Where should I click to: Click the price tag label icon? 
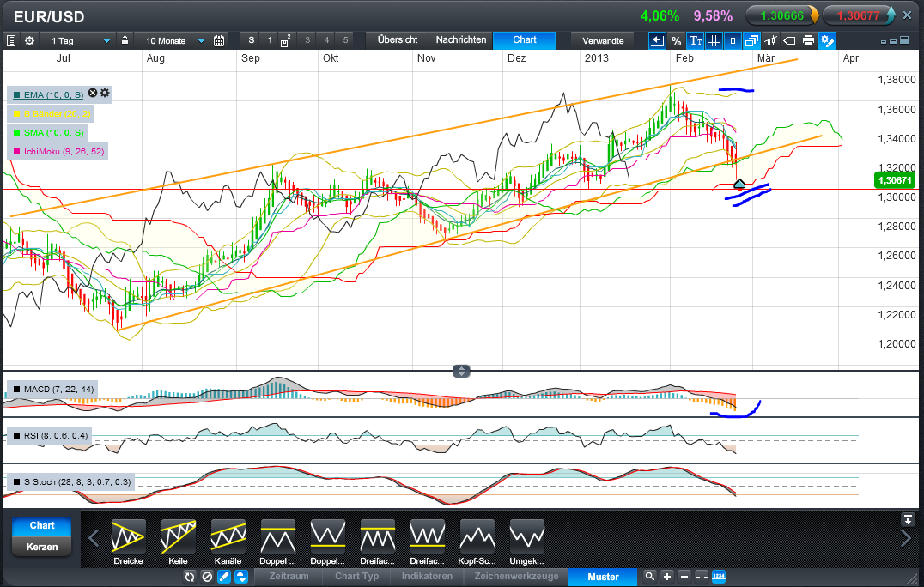pyautogui.click(x=789, y=40)
